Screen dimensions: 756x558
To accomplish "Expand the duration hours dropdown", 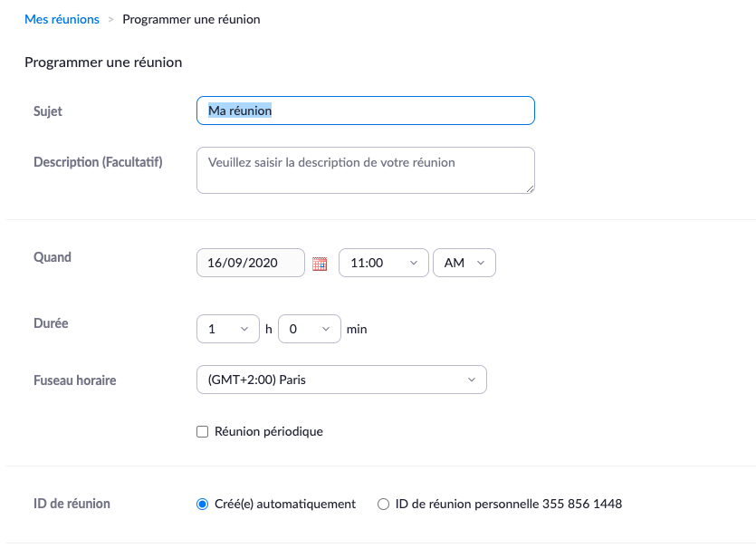I will click(x=228, y=329).
